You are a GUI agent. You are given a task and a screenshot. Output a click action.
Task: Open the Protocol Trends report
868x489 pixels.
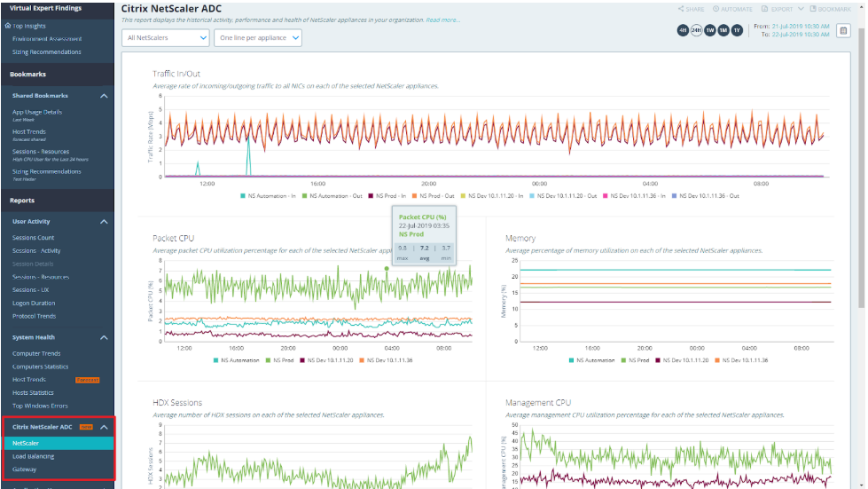click(35, 316)
